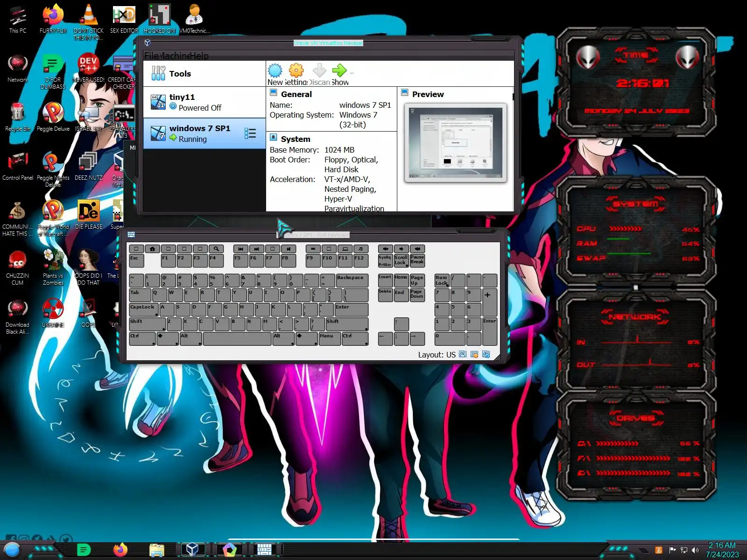Click the mute multimedia key

pos(385,249)
